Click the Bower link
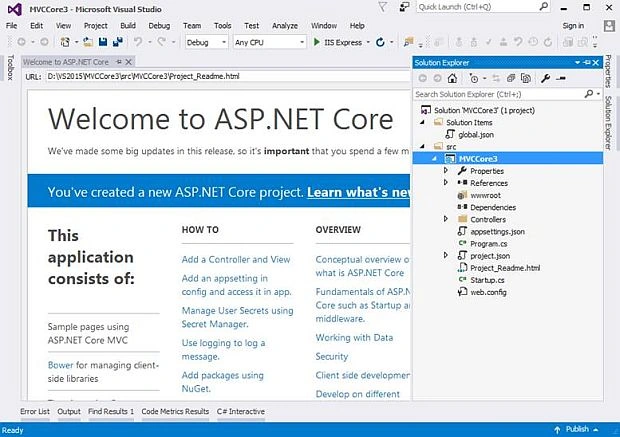The width and height of the screenshot is (620, 437). click(x=60, y=365)
